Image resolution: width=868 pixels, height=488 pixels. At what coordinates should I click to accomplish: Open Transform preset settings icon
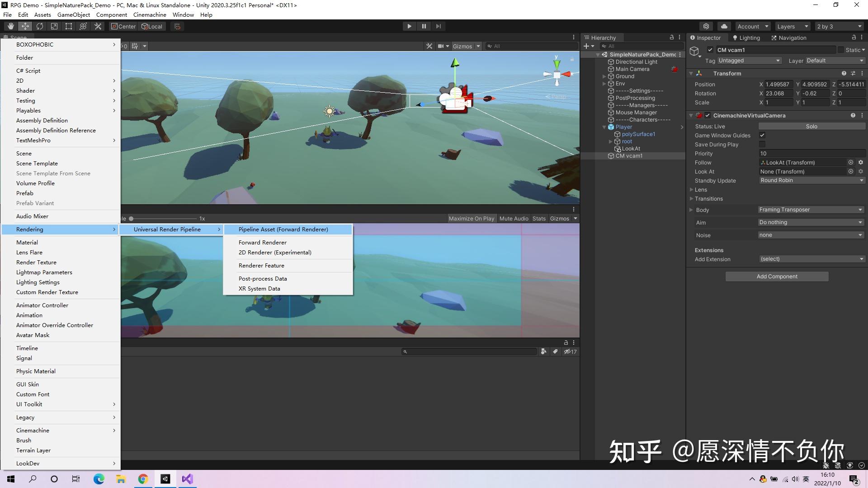[853, 73]
